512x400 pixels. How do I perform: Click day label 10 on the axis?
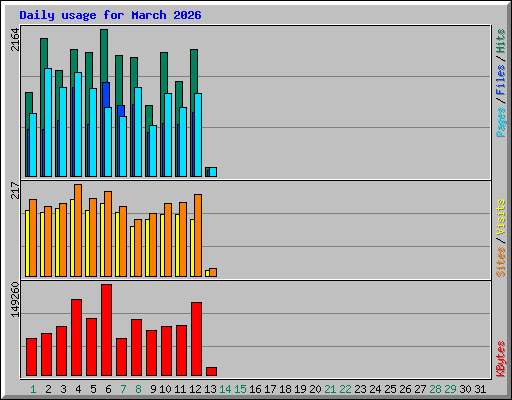[165, 389]
